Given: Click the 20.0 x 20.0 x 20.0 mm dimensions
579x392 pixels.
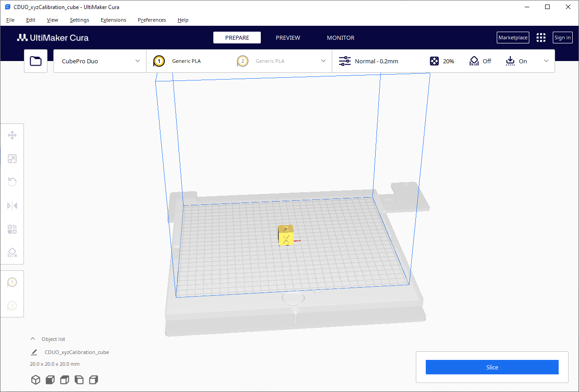Looking at the screenshot, I should pyautogui.click(x=55, y=364).
